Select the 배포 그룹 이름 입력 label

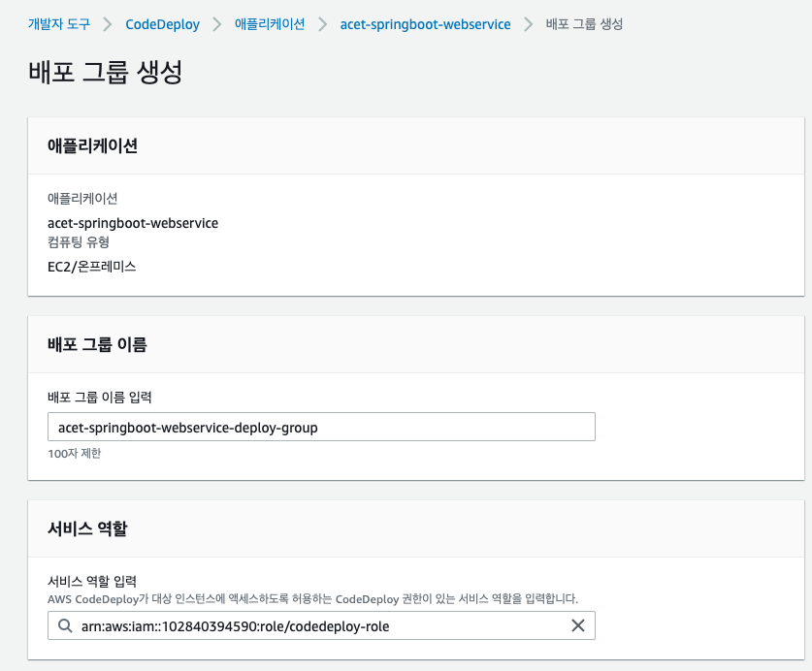tap(99, 398)
